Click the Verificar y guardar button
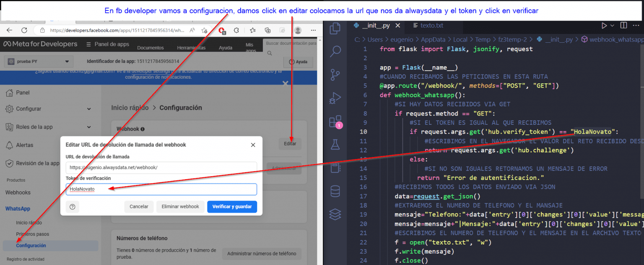 coord(232,207)
